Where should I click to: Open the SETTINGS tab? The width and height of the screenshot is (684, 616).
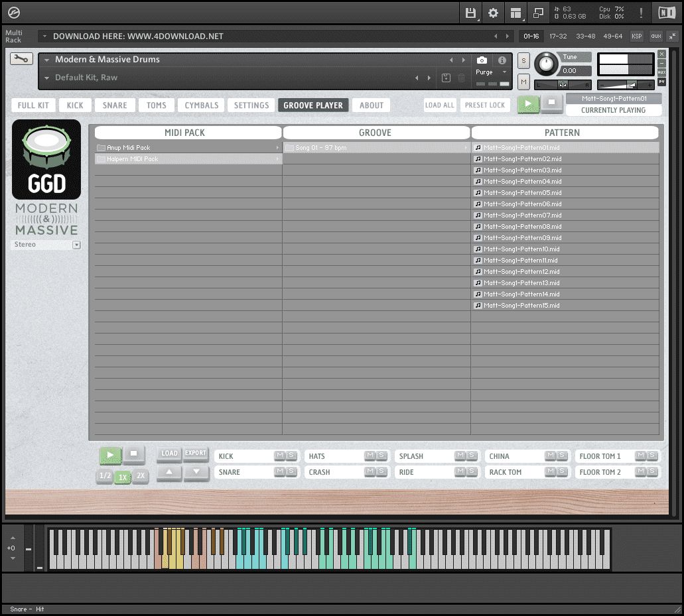(251, 105)
